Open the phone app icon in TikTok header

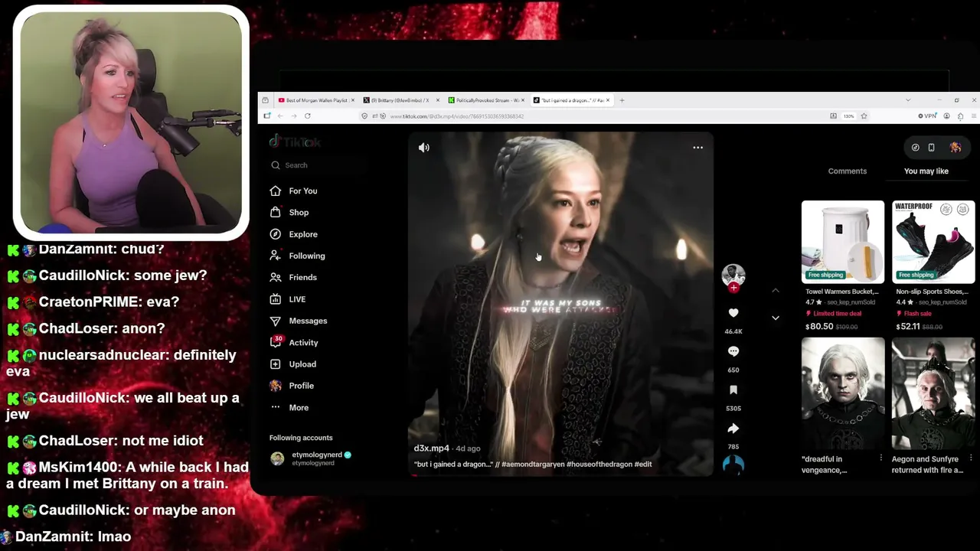pyautogui.click(x=931, y=148)
